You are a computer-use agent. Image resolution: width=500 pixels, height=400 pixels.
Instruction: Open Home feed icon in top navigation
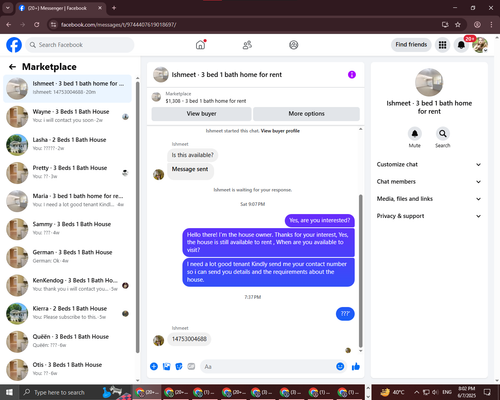[x=200, y=45]
